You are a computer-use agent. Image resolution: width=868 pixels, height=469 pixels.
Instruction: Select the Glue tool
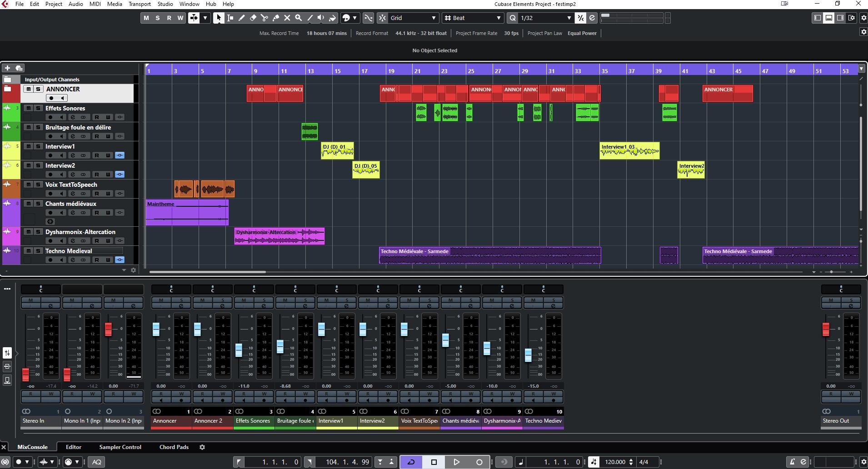point(276,18)
